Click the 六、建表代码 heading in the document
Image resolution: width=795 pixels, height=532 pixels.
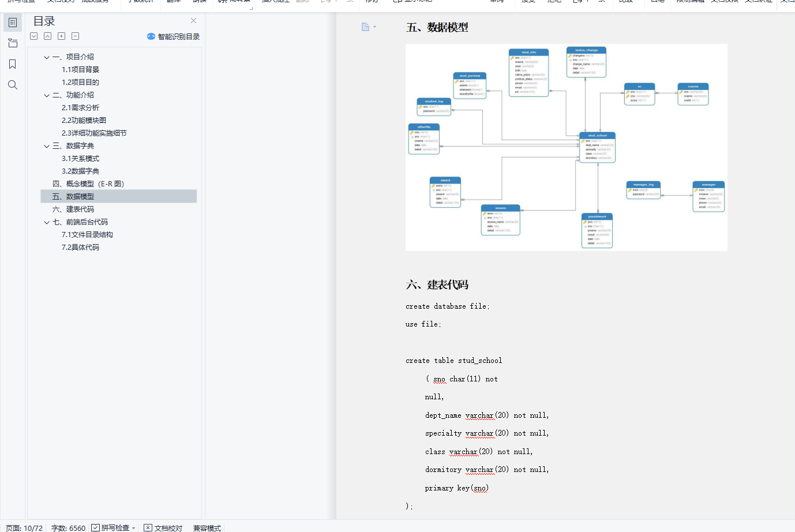click(437, 284)
